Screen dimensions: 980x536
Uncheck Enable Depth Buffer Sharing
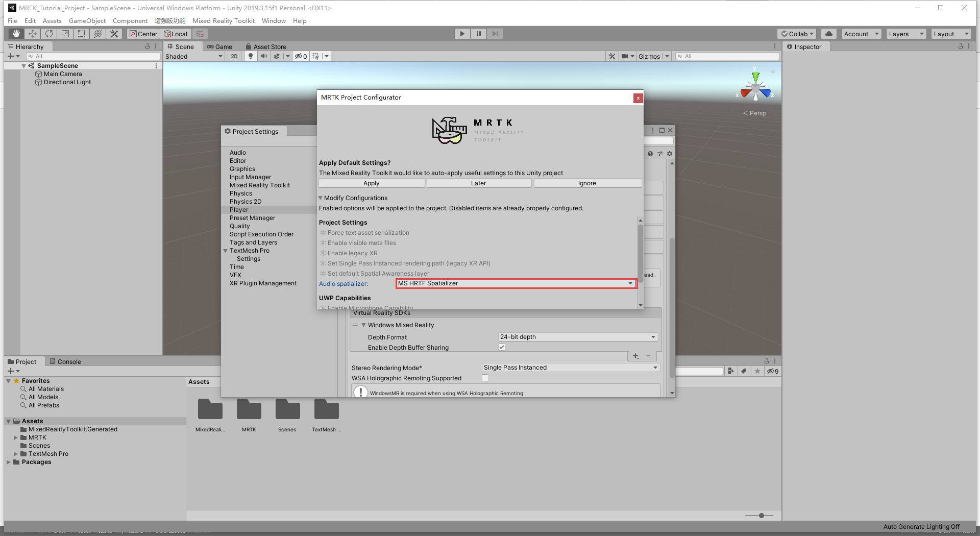[x=502, y=347]
